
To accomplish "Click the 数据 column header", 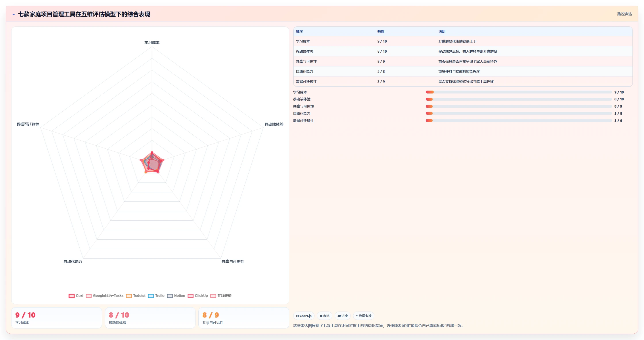I will (381, 32).
